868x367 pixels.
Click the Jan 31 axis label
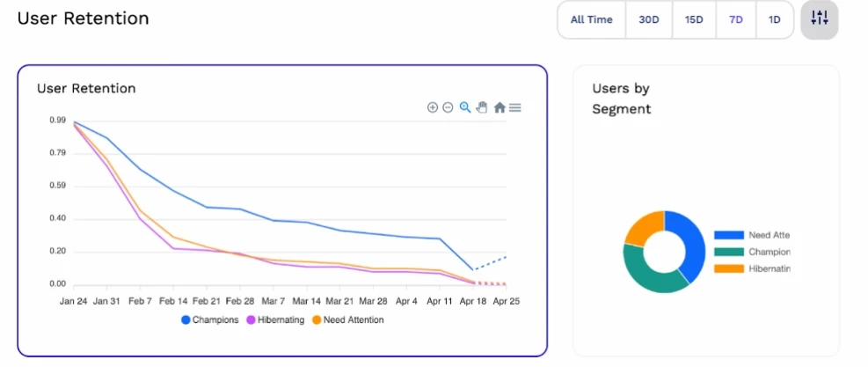pos(106,302)
